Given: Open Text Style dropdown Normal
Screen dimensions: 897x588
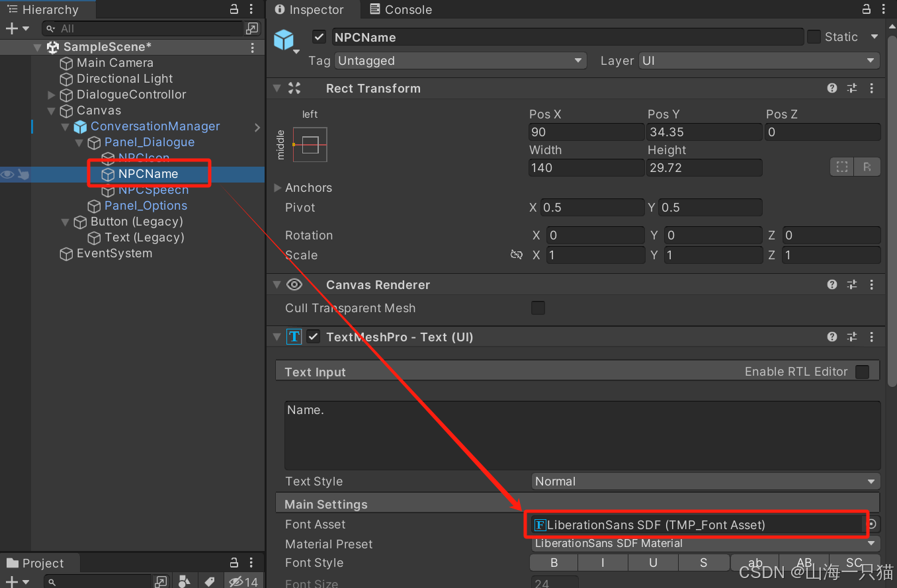Looking at the screenshot, I should tap(706, 482).
